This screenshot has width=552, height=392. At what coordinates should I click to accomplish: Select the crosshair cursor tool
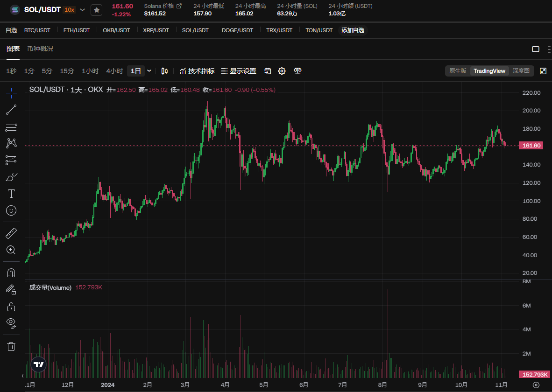click(11, 93)
